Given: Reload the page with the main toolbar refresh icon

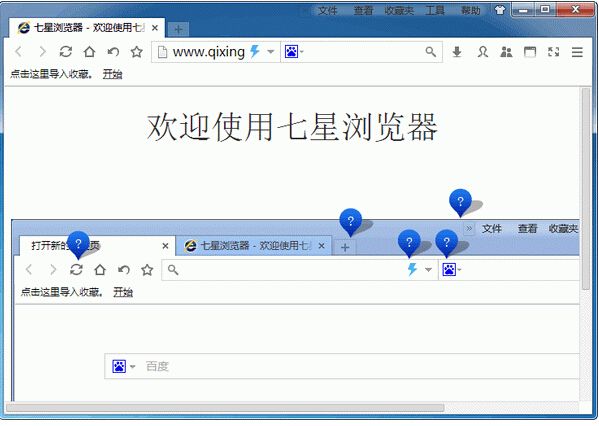Looking at the screenshot, I should (x=66, y=52).
